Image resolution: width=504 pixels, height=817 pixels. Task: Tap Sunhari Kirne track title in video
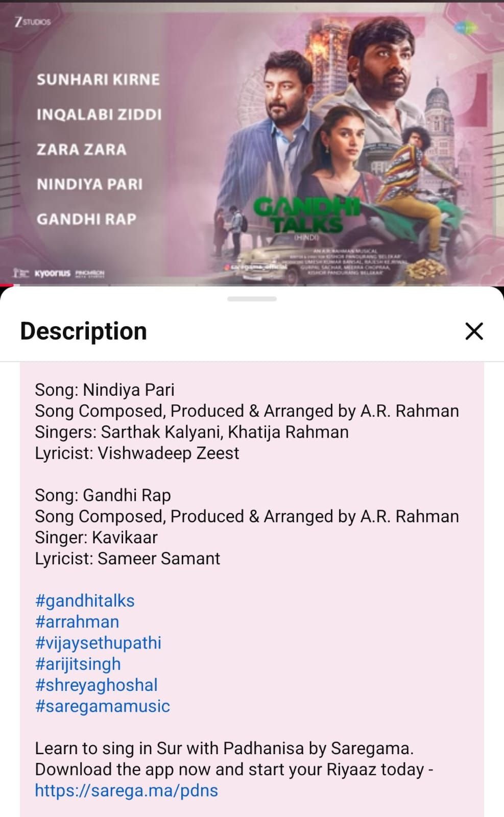[x=98, y=79]
